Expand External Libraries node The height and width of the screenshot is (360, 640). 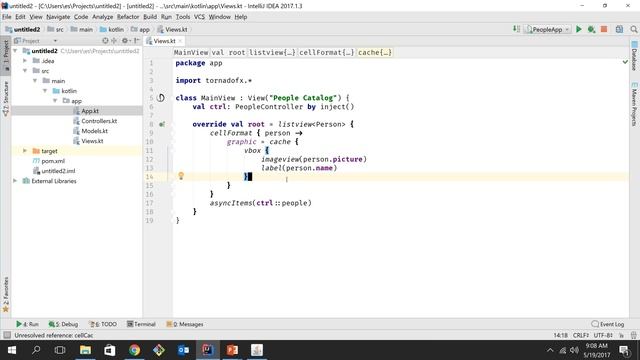(15, 181)
